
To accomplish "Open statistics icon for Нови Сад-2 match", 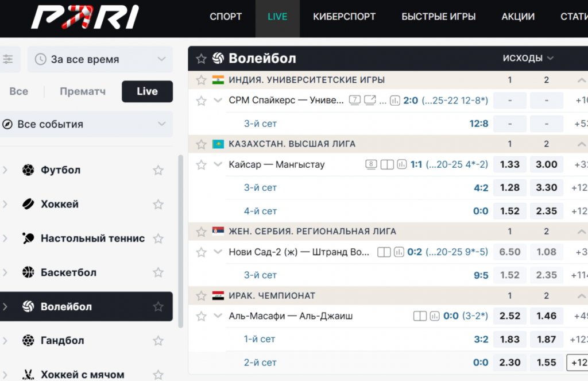I will pyautogui.click(x=399, y=252).
